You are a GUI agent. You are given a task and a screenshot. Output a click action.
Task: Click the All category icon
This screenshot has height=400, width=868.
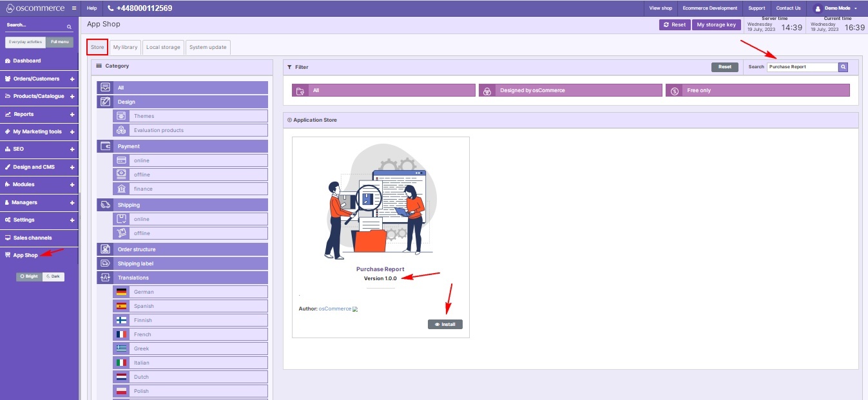[x=106, y=88]
